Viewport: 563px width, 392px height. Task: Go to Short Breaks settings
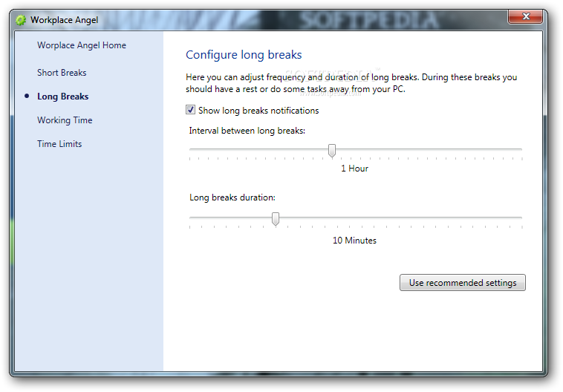coord(62,73)
